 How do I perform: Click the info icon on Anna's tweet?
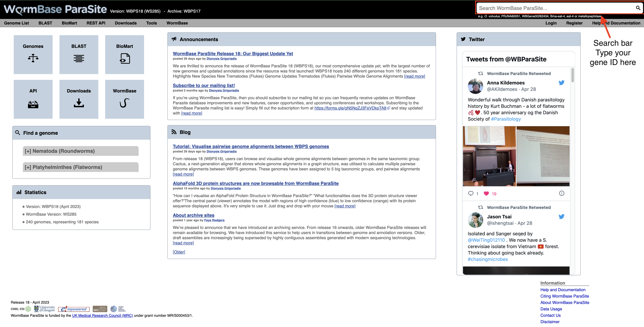click(562, 193)
